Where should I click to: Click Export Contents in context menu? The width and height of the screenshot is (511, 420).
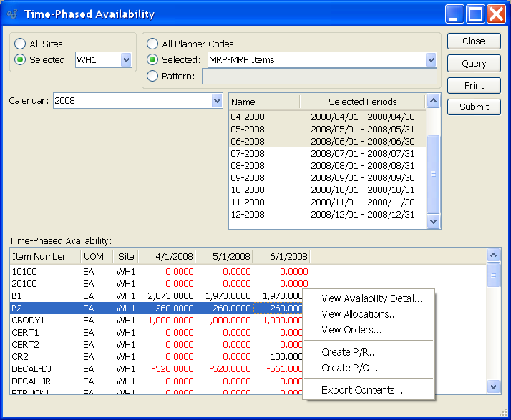coord(361,390)
